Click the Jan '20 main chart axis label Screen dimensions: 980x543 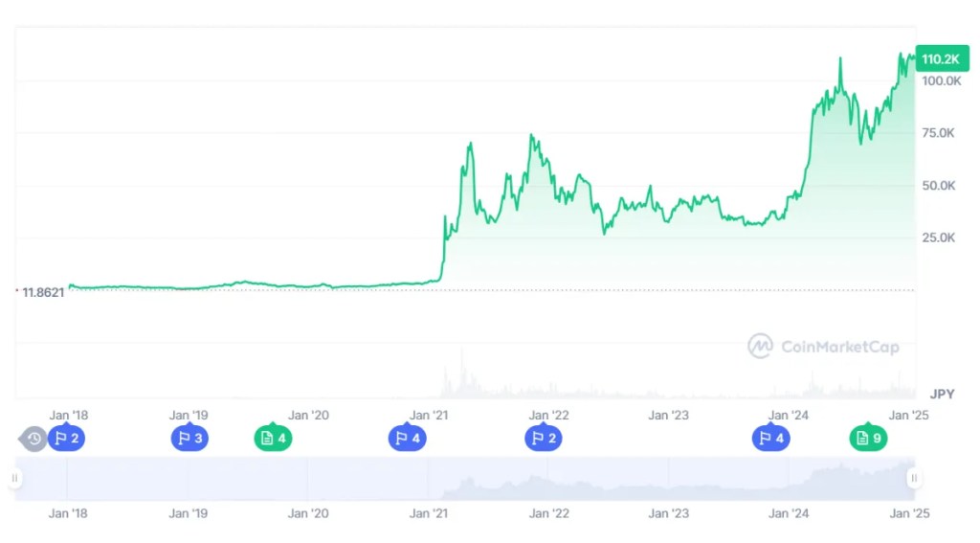(308, 415)
